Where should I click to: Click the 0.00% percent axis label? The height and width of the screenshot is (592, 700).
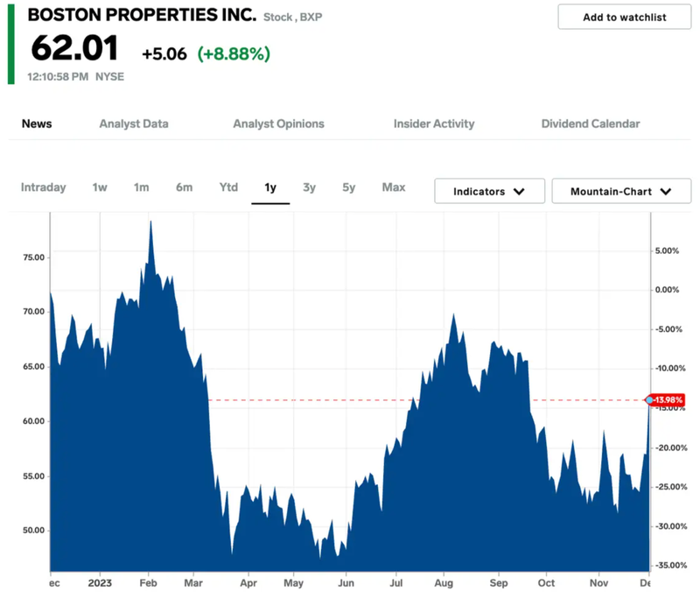(667, 290)
